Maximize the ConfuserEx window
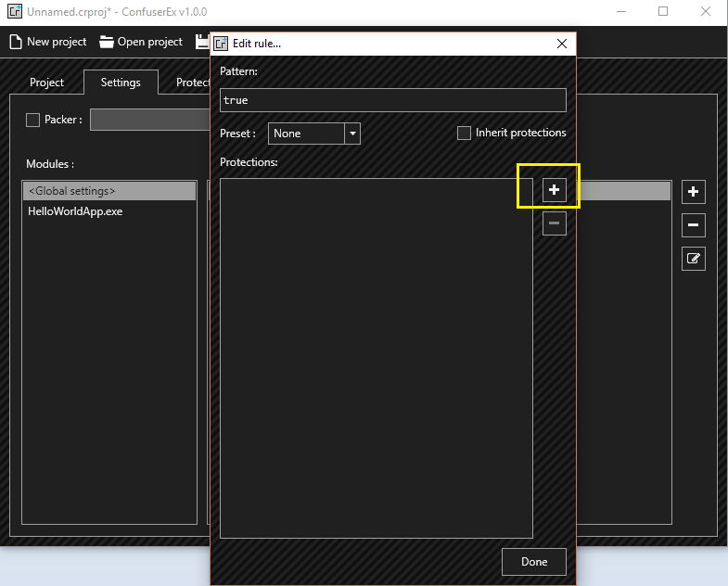The height and width of the screenshot is (586, 728). click(x=663, y=12)
